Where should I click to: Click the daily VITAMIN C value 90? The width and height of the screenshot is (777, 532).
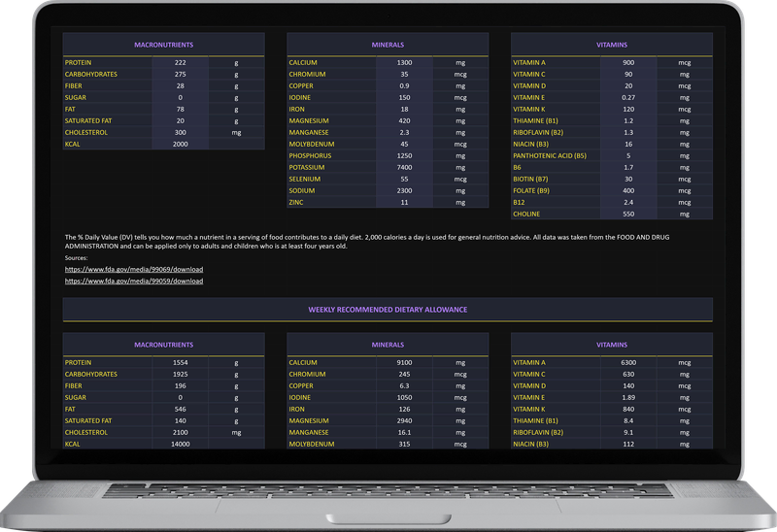tap(628, 75)
